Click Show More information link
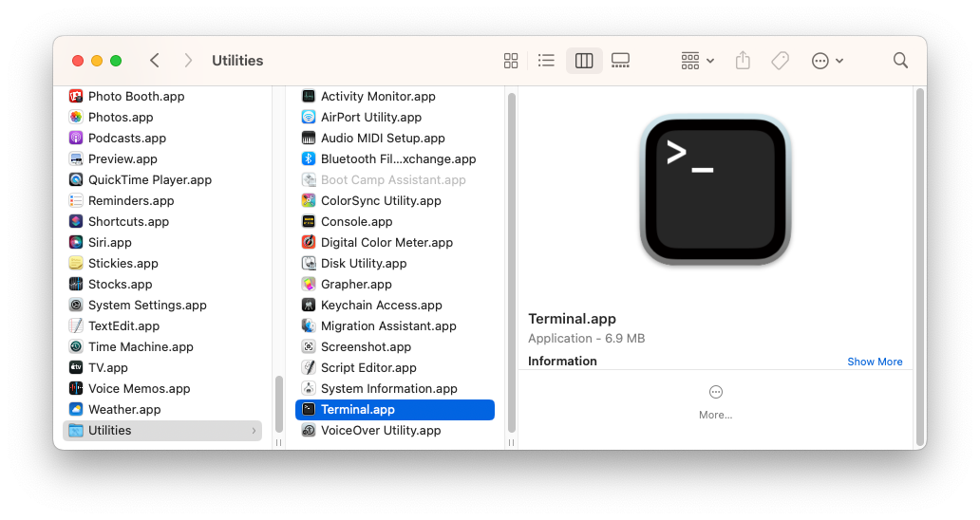The width and height of the screenshot is (980, 520). tap(875, 362)
